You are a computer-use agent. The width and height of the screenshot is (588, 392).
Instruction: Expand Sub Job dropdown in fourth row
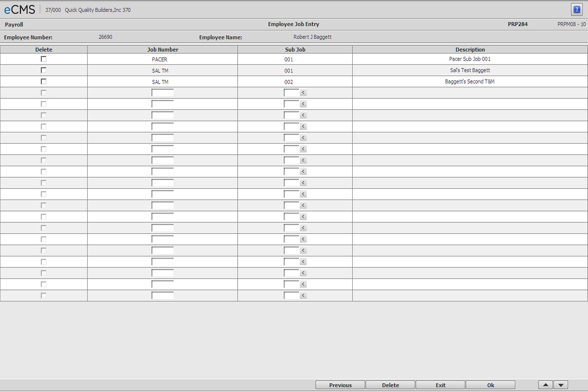(x=303, y=92)
